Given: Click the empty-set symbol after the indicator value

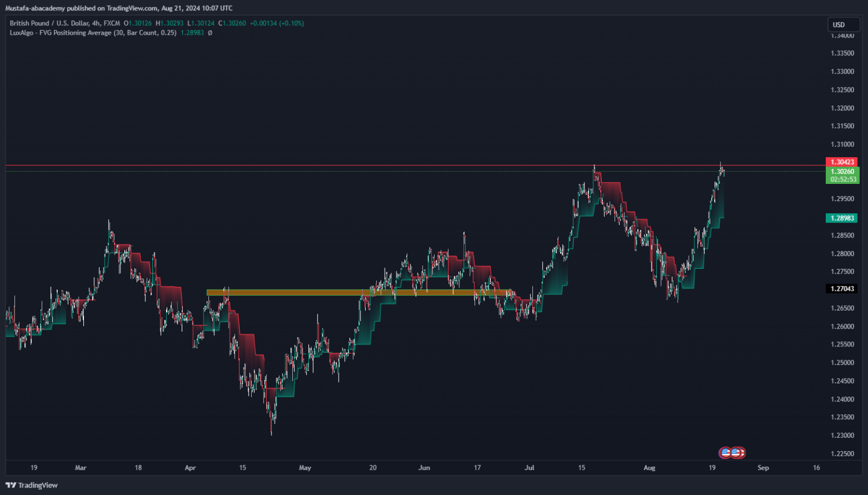Looking at the screenshot, I should [x=210, y=33].
